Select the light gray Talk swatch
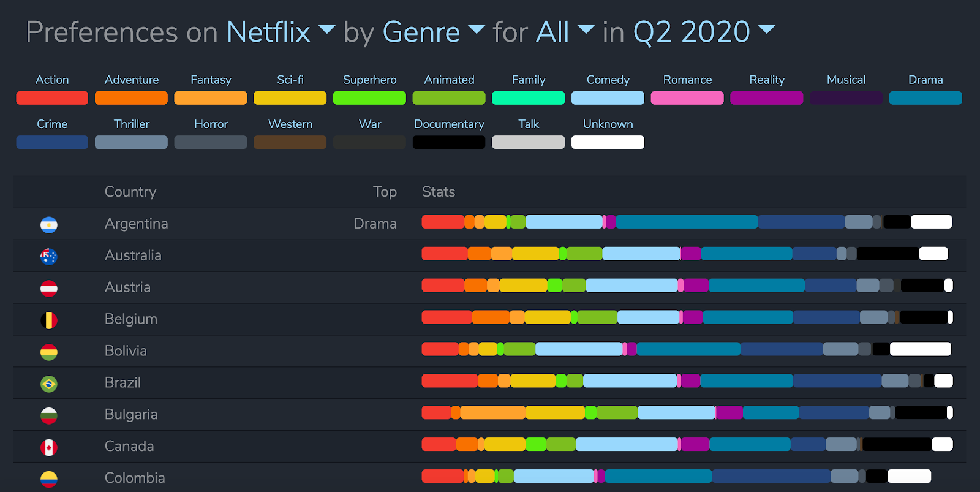The height and width of the screenshot is (492, 980). (x=529, y=142)
